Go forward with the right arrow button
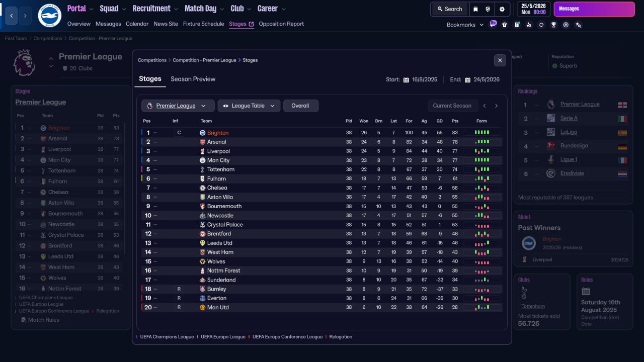 pos(25,16)
